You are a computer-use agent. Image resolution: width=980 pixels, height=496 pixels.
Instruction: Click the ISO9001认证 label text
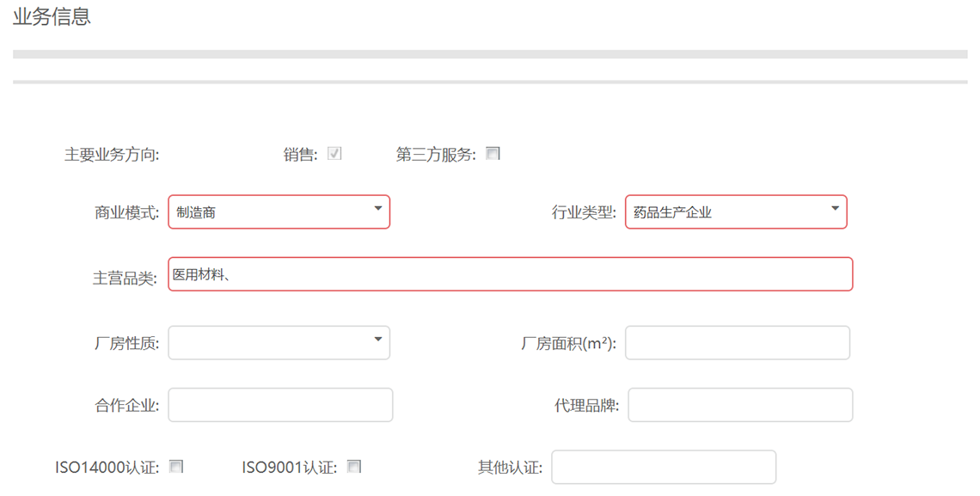[289, 468]
